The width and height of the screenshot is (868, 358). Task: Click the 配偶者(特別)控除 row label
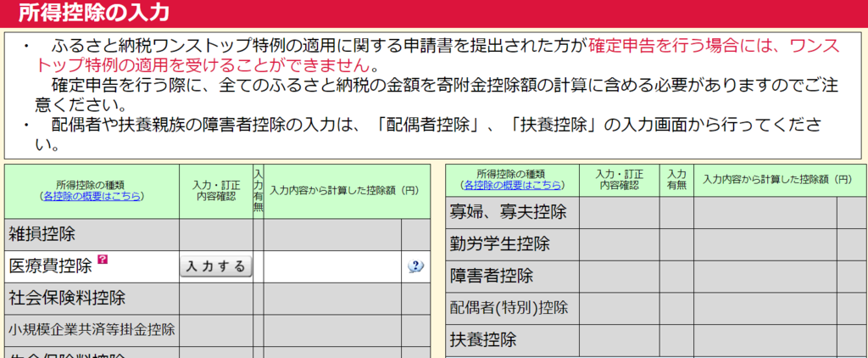509,307
